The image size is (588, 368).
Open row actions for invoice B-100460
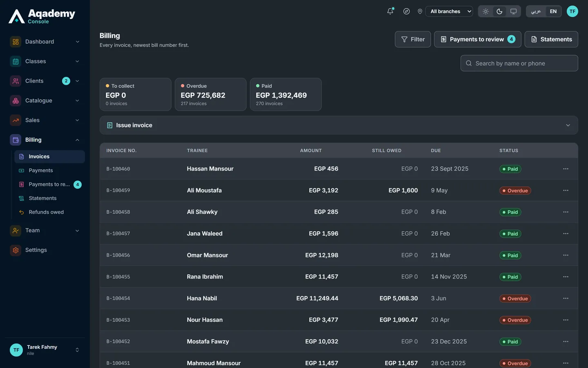pyautogui.click(x=566, y=169)
